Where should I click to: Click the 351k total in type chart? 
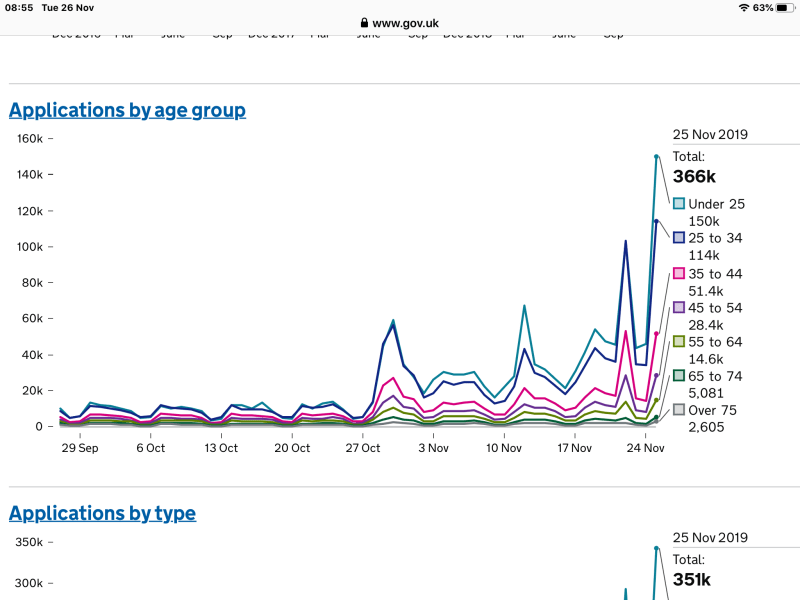click(691, 580)
